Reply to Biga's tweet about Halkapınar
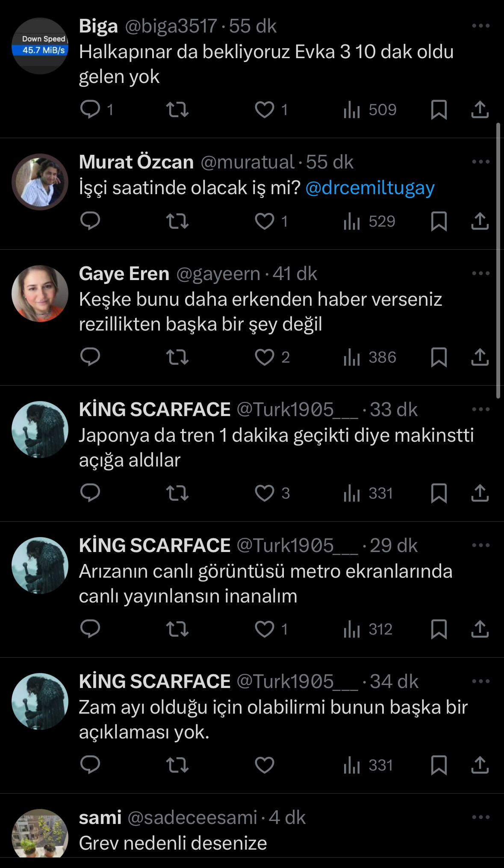This screenshot has height=868, width=504. pyautogui.click(x=91, y=110)
